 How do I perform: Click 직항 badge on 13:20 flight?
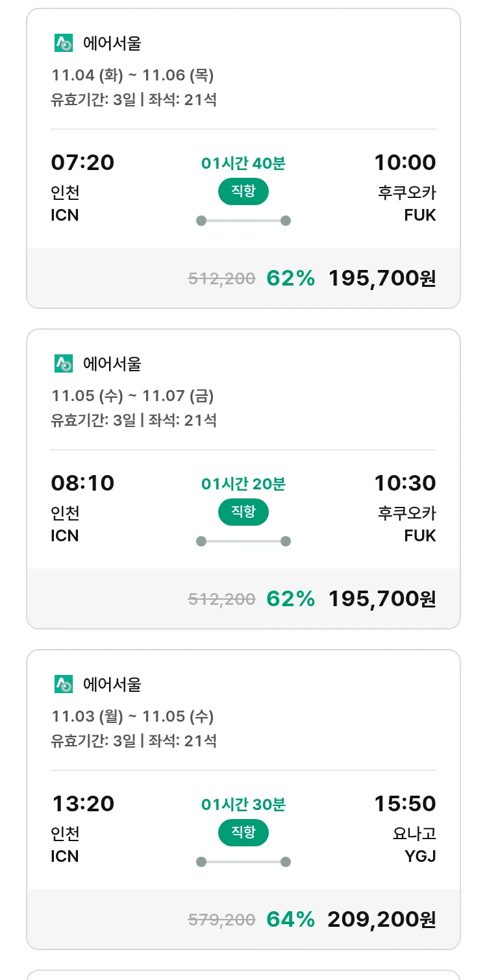[x=243, y=833]
